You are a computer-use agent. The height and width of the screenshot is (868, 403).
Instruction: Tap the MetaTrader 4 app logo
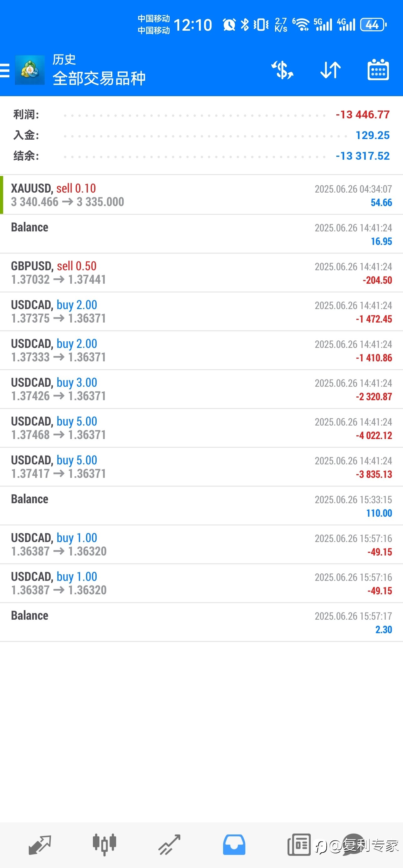(x=30, y=70)
